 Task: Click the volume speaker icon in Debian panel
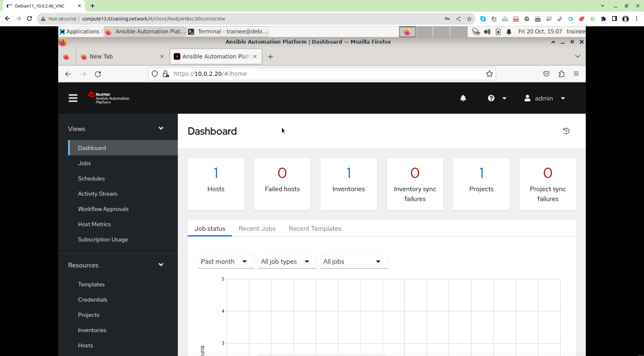pyautogui.click(x=487, y=31)
